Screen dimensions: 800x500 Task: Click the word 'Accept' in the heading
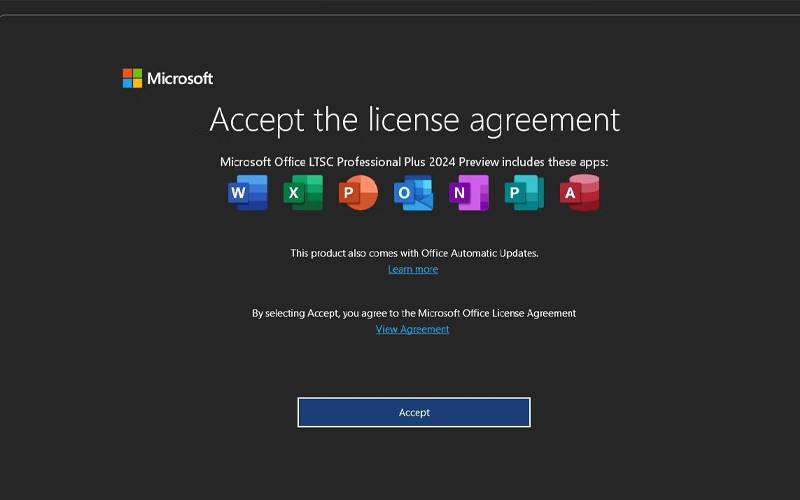[258, 120]
